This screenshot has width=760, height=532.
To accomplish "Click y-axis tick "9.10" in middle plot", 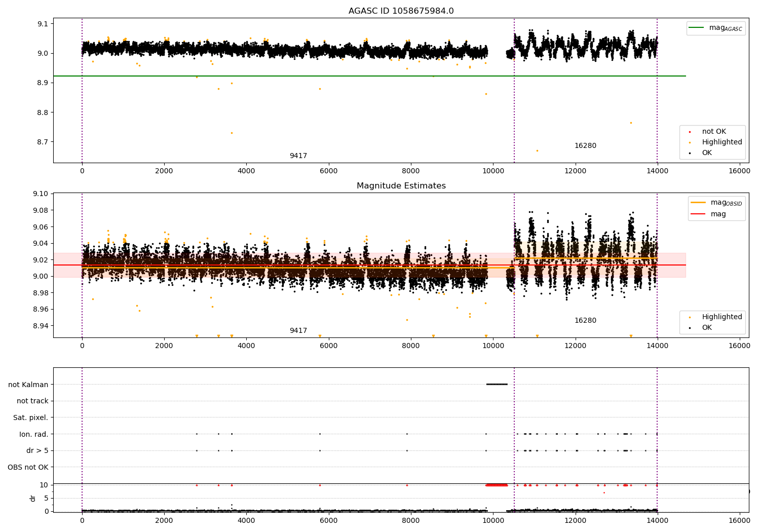I will click(41, 194).
